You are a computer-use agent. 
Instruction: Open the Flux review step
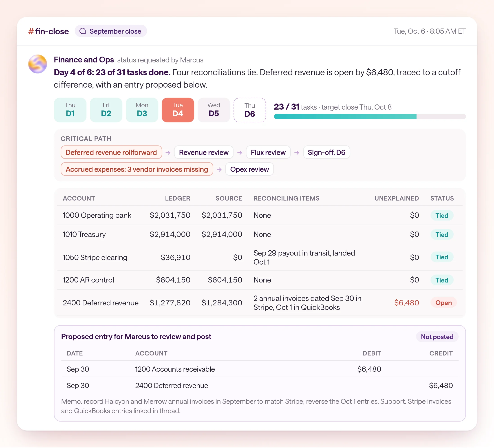268,152
